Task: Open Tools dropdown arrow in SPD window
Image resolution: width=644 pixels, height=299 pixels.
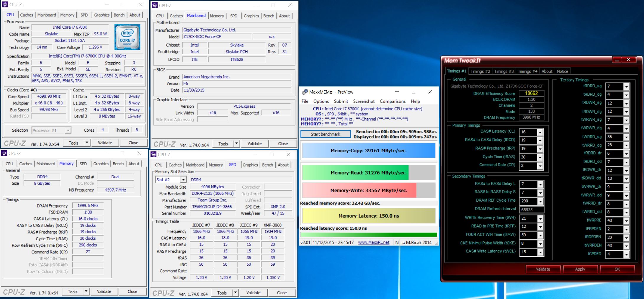Action: pyautogui.click(x=235, y=293)
